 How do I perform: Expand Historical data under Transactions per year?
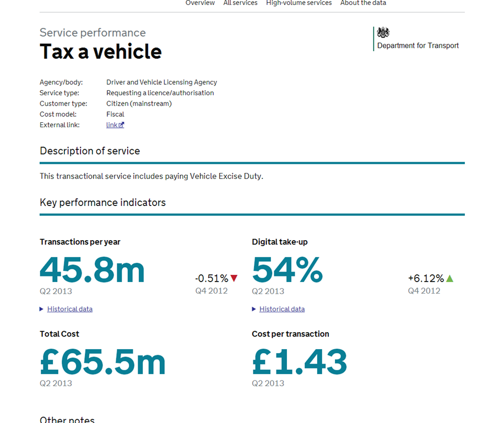[69, 309]
